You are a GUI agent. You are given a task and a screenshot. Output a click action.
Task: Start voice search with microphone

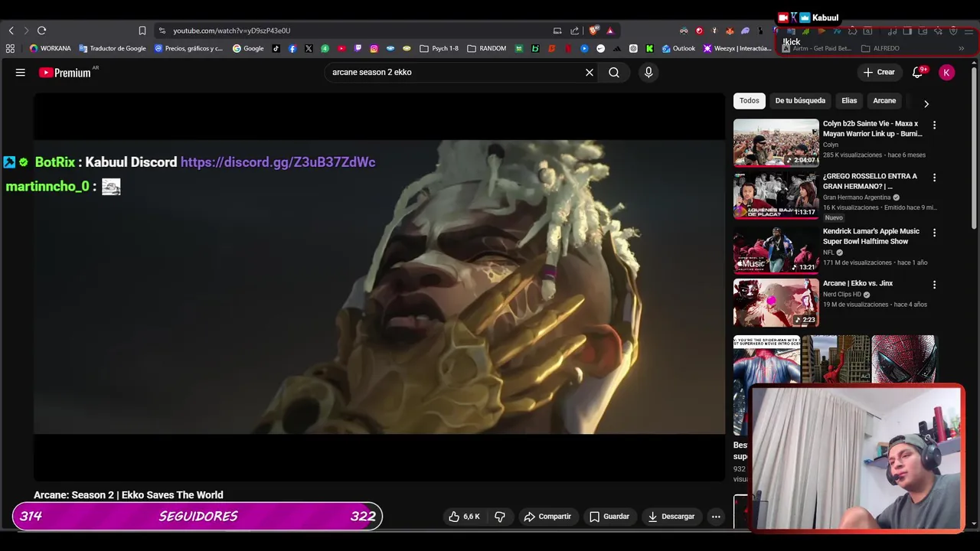(648, 72)
